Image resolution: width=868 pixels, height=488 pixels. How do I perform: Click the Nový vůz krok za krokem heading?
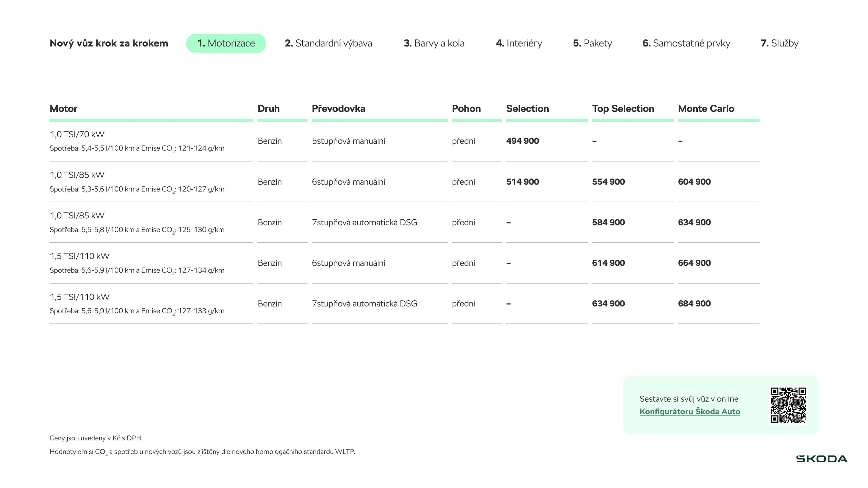pos(108,43)
